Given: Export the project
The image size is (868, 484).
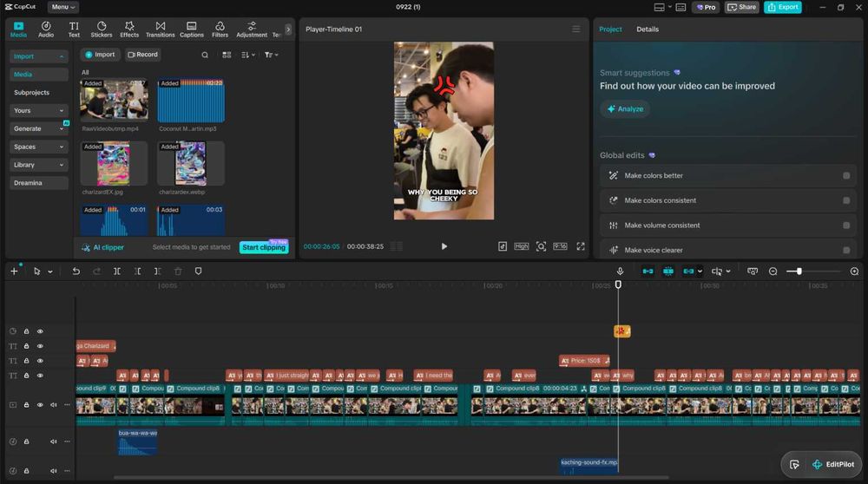Looking at the screenshot, I should 783,7.
